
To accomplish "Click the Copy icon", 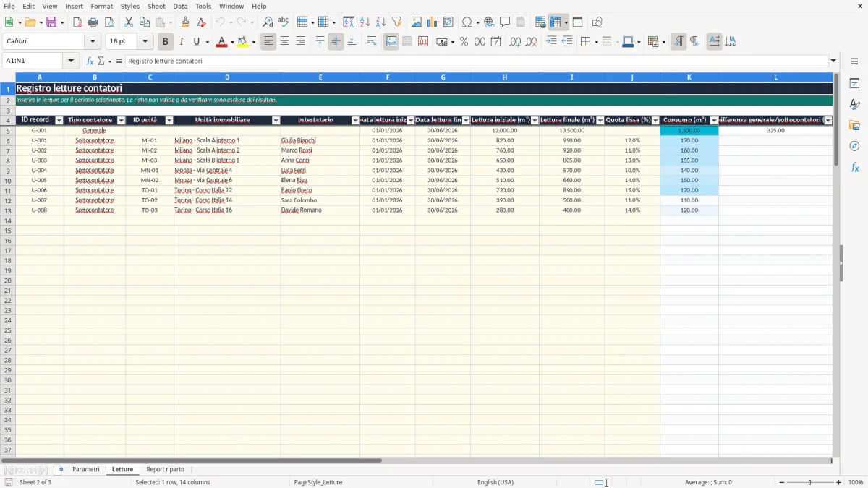I will [144, 22].
